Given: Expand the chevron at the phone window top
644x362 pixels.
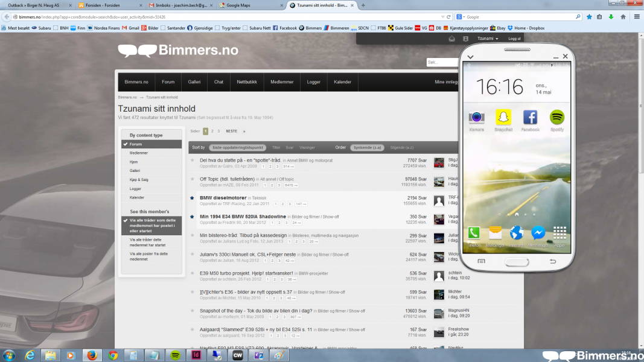Looking at the screenshot, I should coord(471,57).
